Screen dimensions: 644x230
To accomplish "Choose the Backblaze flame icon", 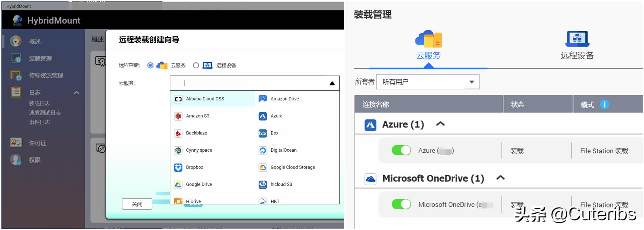I will [178, 133].
